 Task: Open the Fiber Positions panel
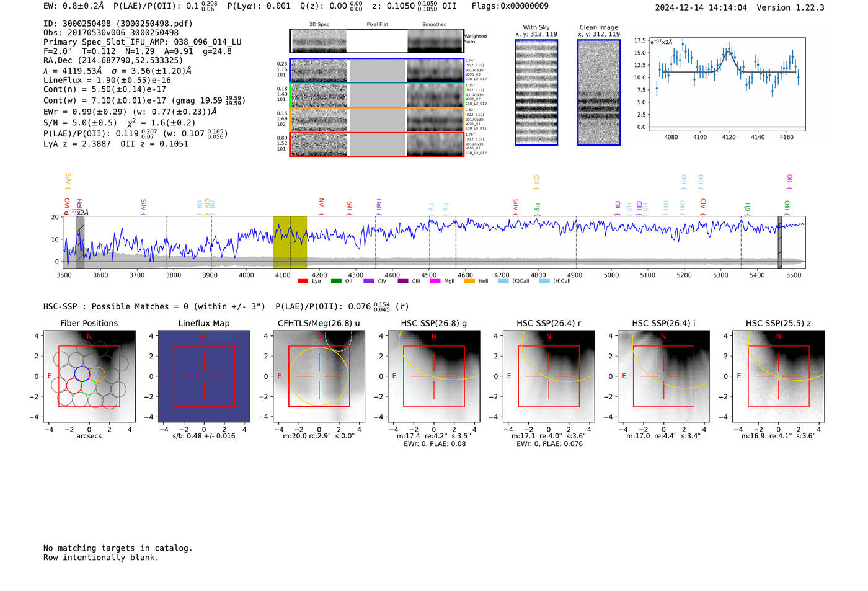point(89,376)
